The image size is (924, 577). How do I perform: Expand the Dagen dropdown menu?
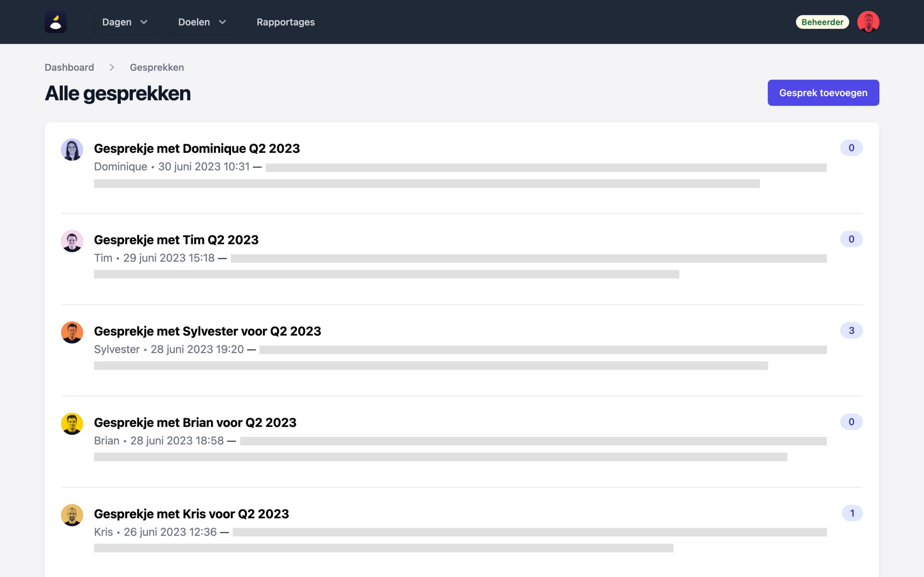pos(125,22)
